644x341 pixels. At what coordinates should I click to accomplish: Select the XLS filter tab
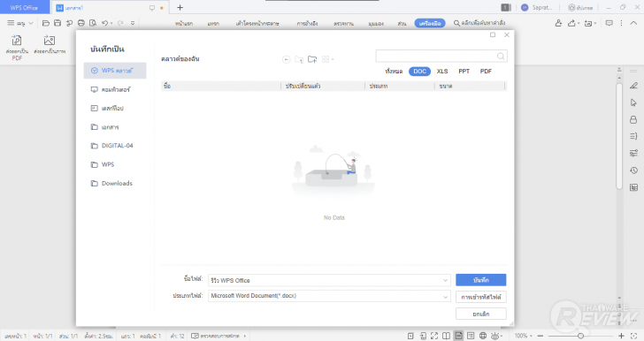click(x=442, y=72)
